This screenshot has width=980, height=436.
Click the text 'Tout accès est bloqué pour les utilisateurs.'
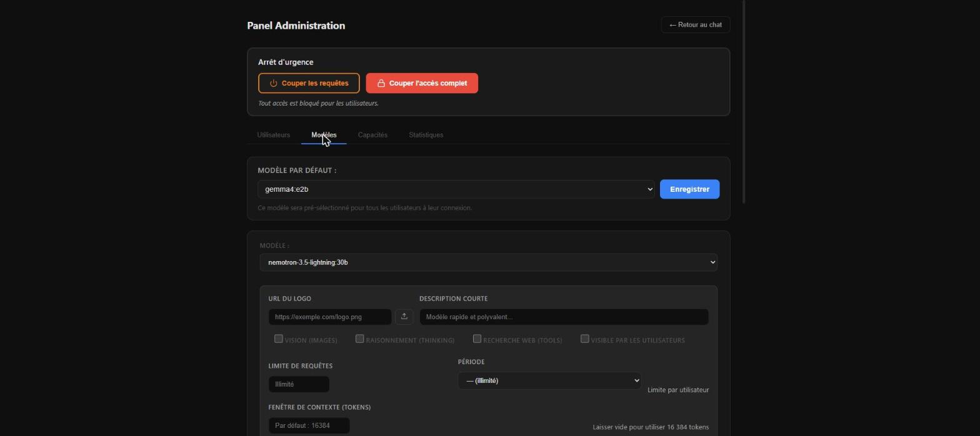(318, 103)
